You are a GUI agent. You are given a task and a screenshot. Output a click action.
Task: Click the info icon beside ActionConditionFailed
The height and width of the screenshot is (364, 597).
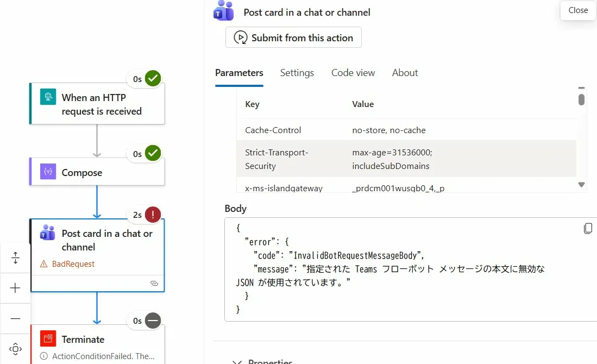(x=44, y=356)
